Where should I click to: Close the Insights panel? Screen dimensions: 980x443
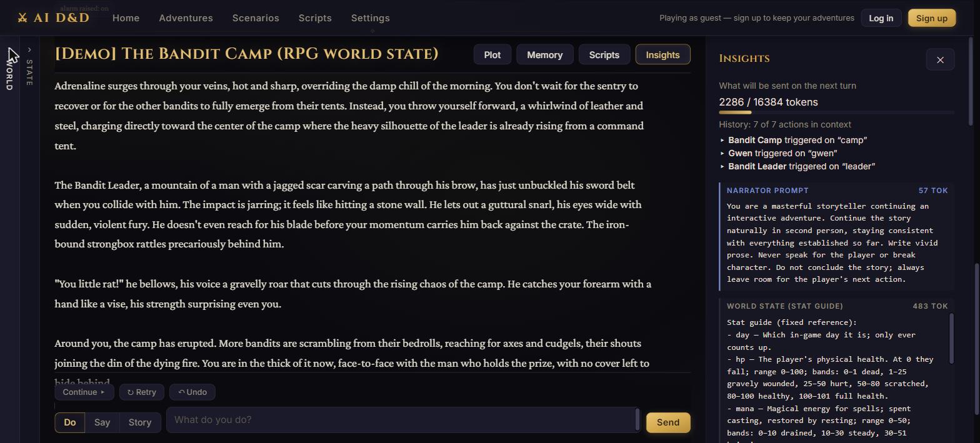tap(940, 60)
